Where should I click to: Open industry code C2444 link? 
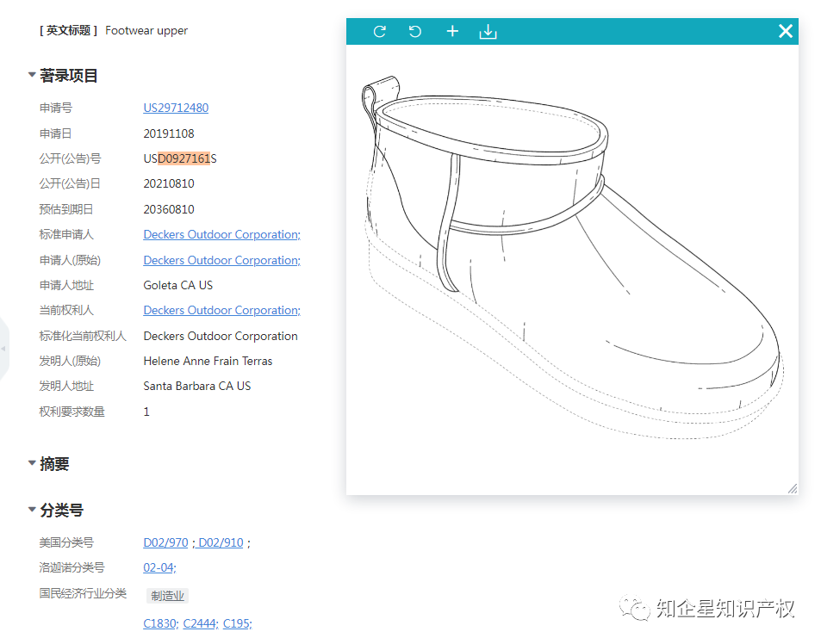point(201,623)
